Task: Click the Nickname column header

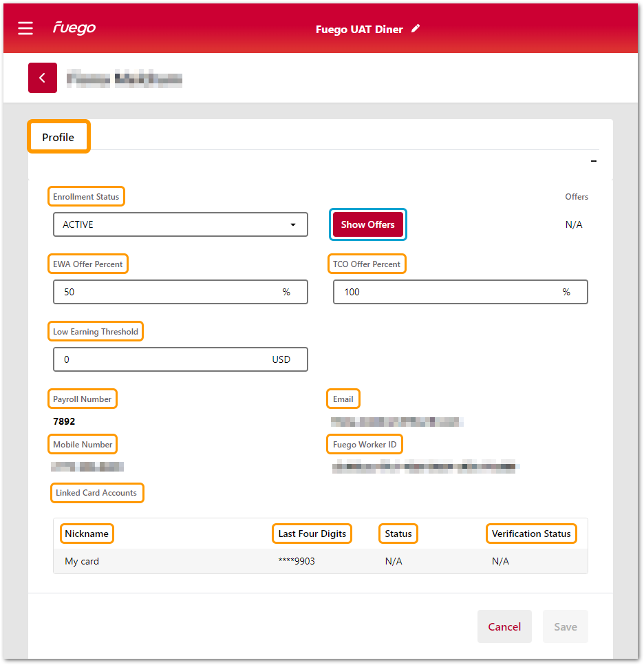Action: [x=87, y=534]
